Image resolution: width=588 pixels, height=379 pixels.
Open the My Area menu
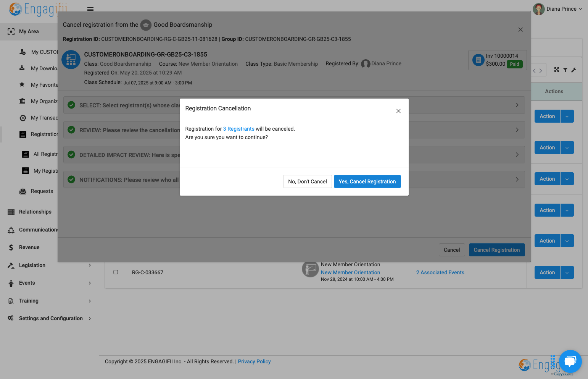click(x=29, y=31)
